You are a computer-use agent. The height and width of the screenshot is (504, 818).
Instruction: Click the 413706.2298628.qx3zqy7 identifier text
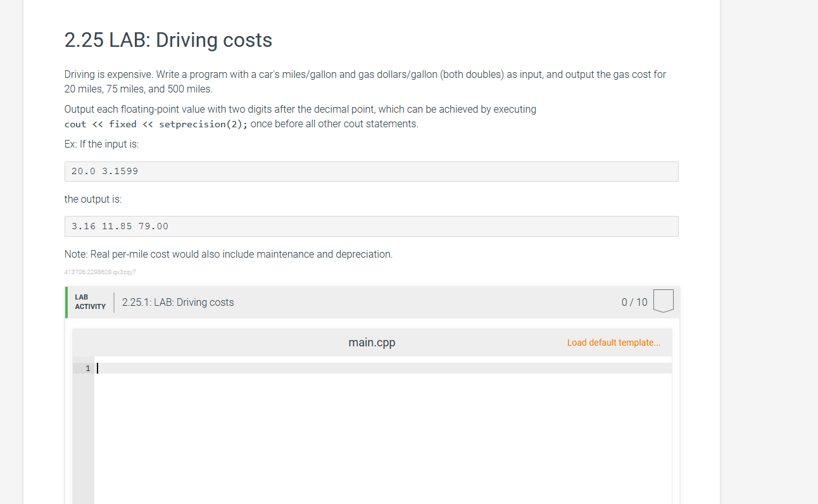[101, 271]
